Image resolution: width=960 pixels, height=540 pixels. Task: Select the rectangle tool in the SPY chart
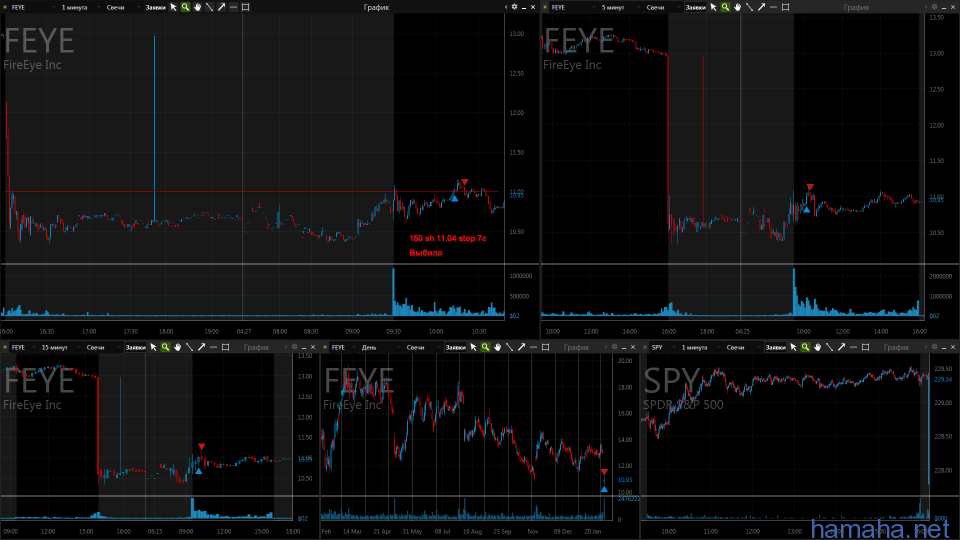click(866, 347)
